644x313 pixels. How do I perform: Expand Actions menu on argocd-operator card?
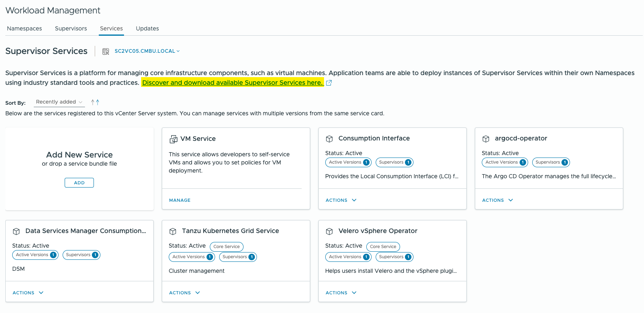click(498, 200)
